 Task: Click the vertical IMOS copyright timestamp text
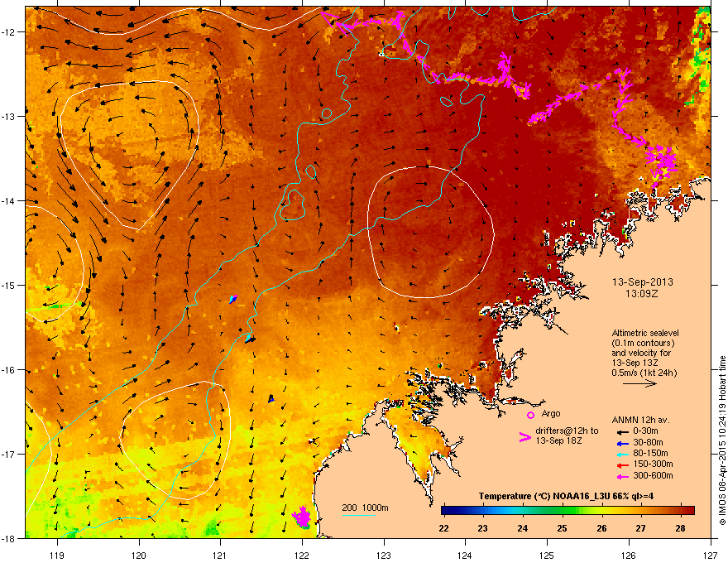click(722, 440)
